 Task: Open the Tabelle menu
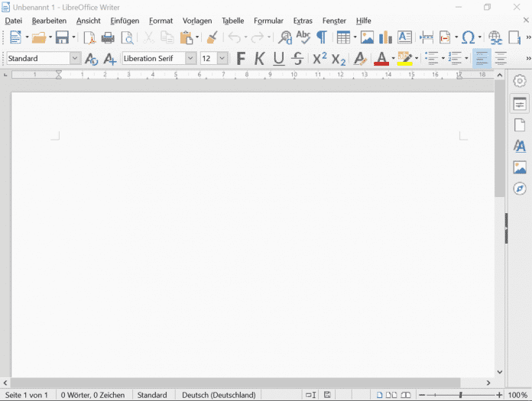tap(233, 21)
